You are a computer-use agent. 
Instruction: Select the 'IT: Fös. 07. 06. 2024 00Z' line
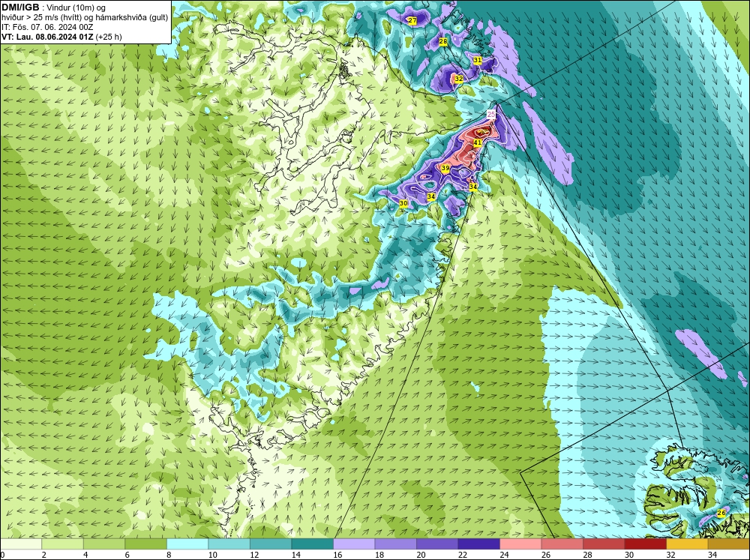pyautogui.click(x=47, y=27)
